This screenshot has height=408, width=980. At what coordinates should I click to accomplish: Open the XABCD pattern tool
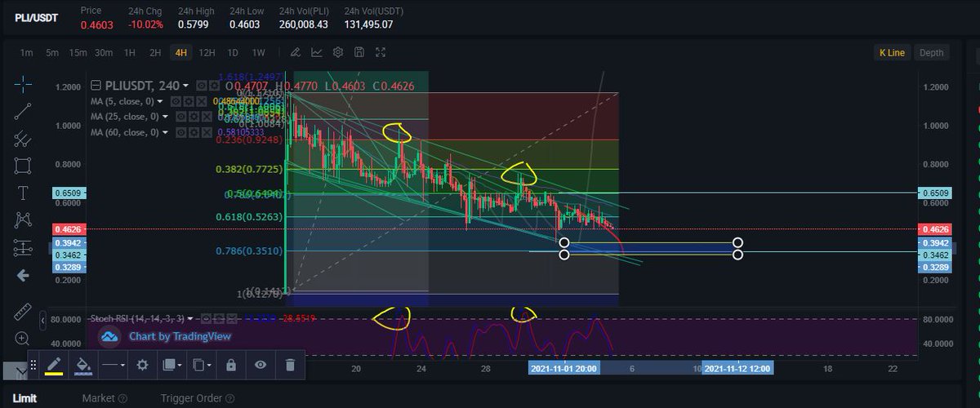pos(24,219)
